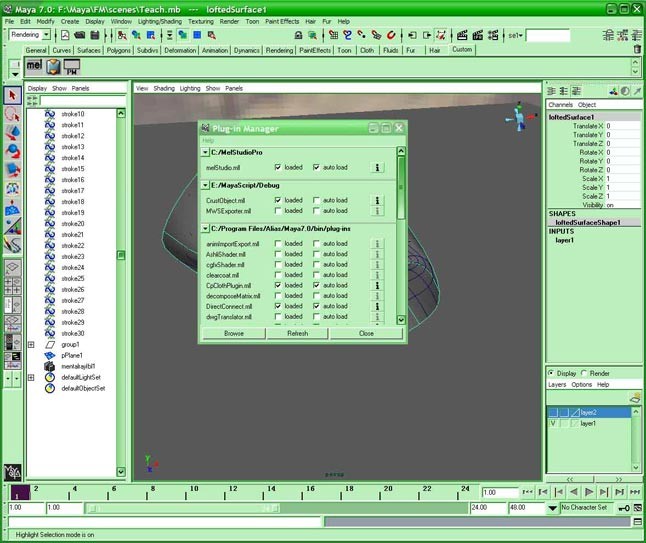646x543 pixels.
Task: Enable auto load for MWSExporter.mll
Action: pos(316,212)
